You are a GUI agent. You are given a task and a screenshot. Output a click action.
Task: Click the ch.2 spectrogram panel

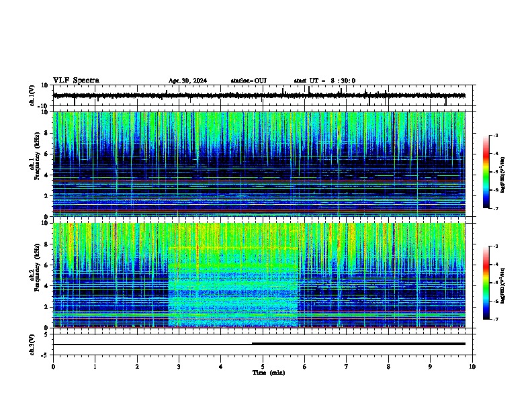259,275
